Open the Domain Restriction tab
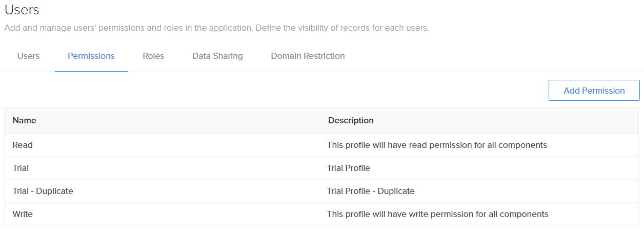Screen dimensions: 644x240 point(308,56)
